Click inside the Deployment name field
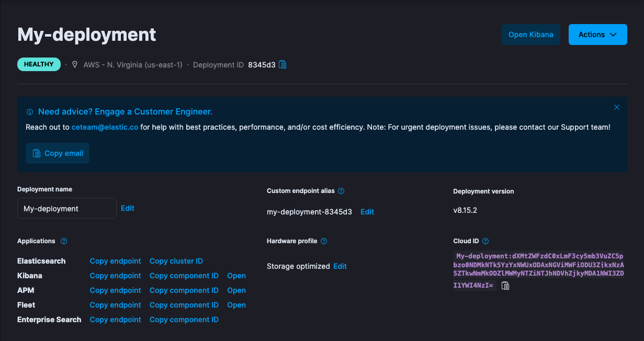Screen dimensions: 644x341 pos(66,208)
